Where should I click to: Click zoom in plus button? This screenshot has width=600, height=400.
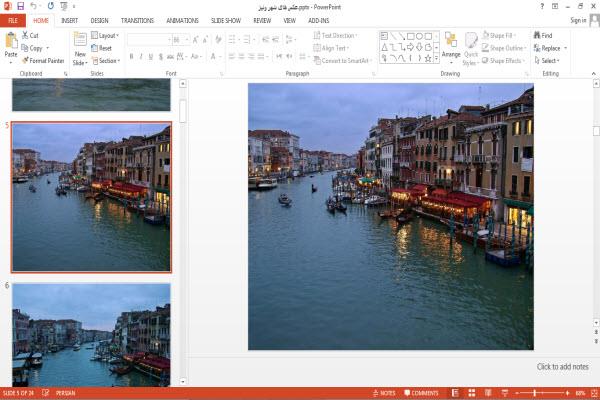(567, 393)
